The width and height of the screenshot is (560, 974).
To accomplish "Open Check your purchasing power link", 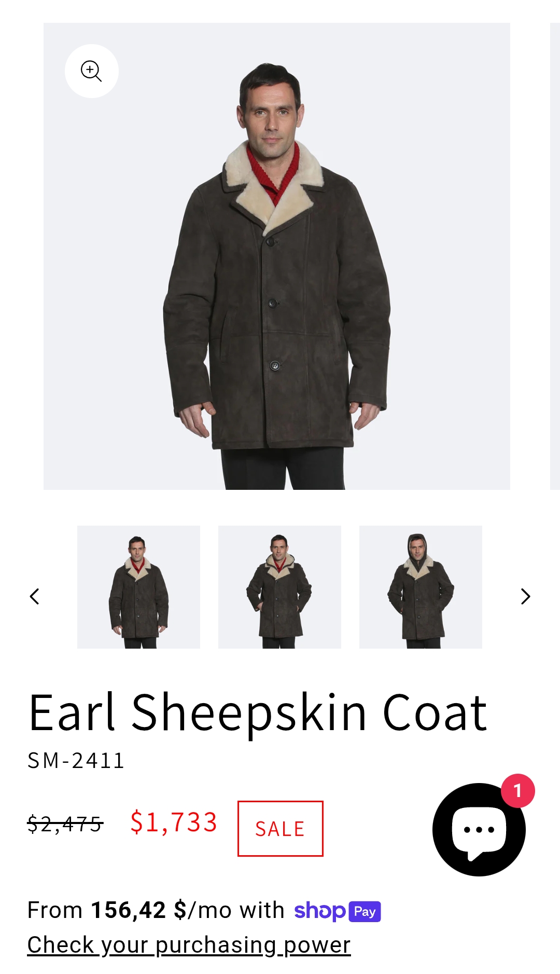I will click(x=189, y=945).
